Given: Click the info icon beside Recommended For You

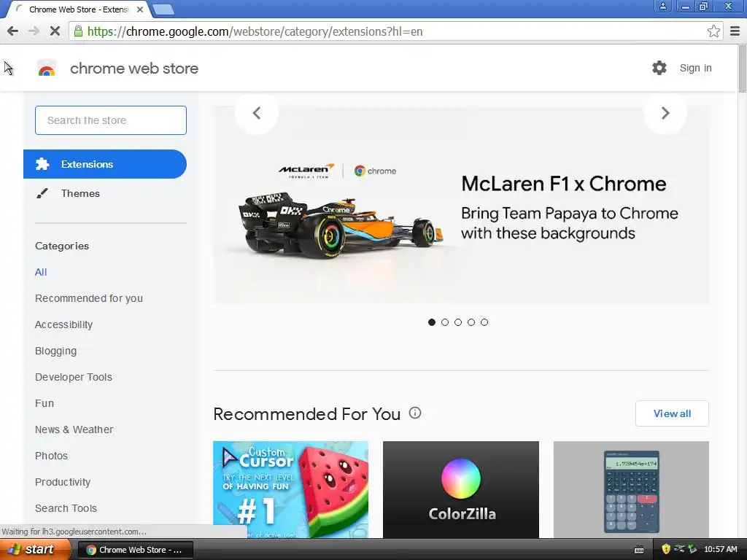Looking at the screenshot, I should coord(415,413).
